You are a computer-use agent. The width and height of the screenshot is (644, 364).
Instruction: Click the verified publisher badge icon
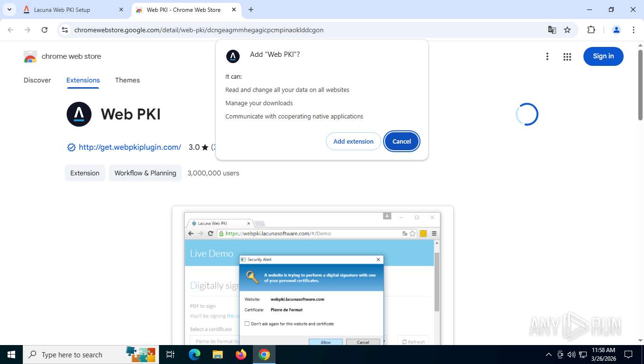click(71, 147)
